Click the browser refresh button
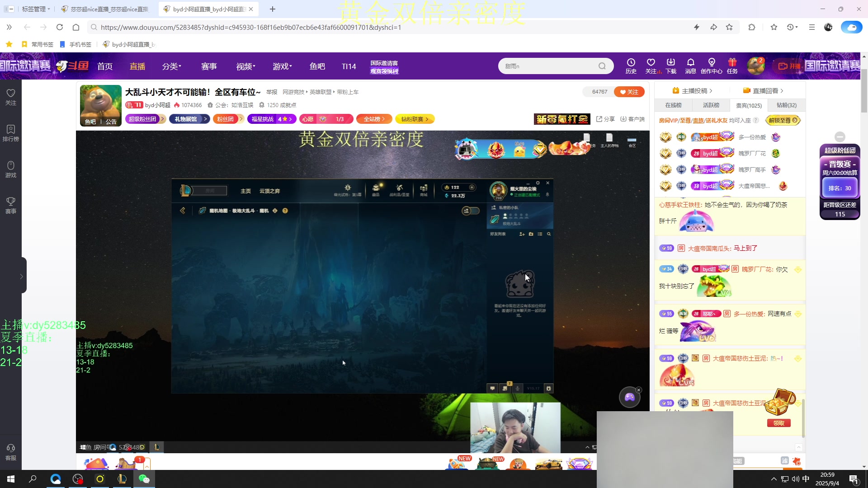The width and height of the screenshot is (868, 488). (x=59, y=27)
